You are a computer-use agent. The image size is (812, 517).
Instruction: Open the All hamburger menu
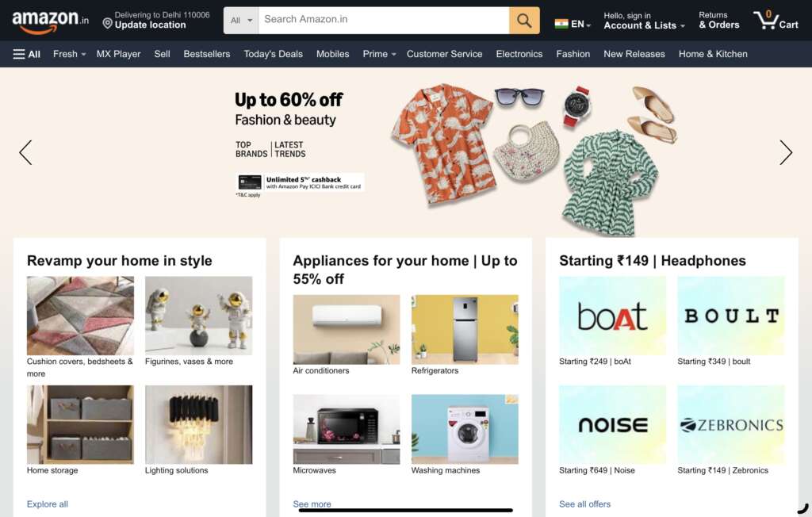tap(26, 54)
